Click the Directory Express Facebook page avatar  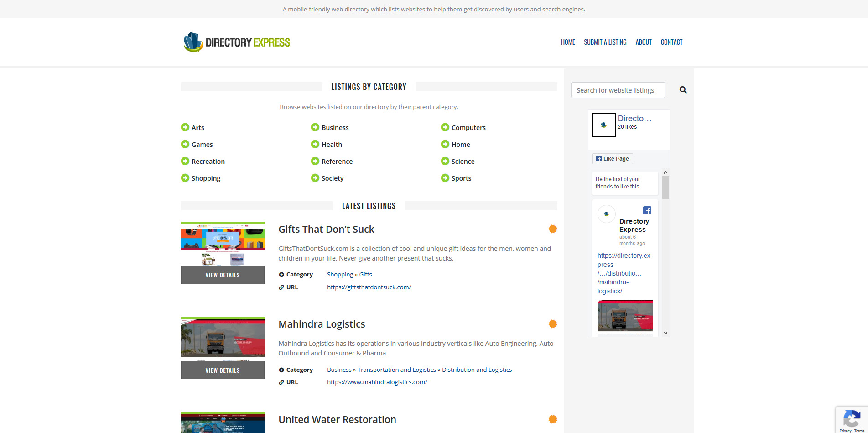click(604, 125)
